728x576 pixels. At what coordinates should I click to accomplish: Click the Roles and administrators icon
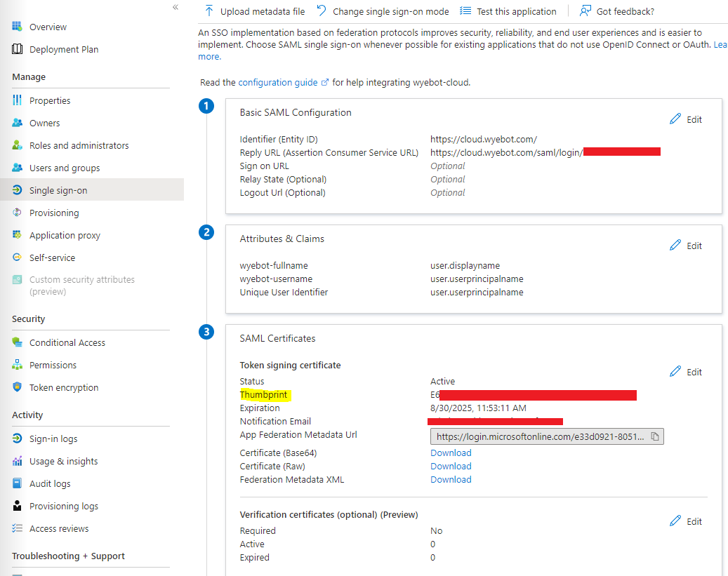[17, 145]
